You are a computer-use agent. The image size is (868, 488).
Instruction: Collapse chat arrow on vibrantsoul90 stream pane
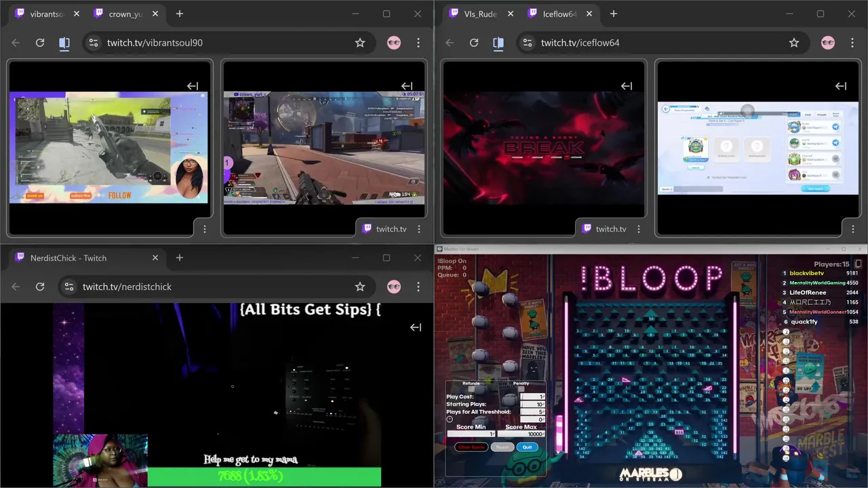coord(193,86)
